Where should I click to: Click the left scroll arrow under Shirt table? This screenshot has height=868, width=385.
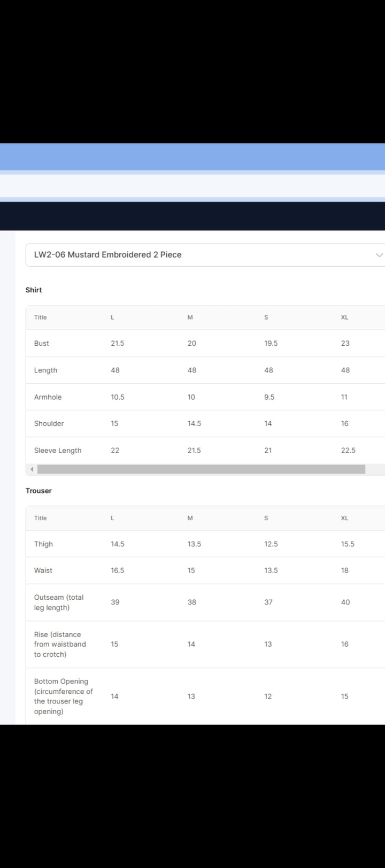click(32, 469)
